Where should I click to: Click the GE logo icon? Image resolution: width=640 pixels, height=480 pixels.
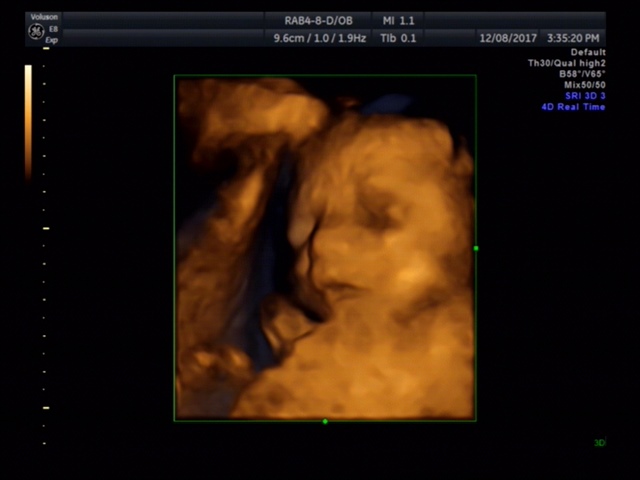pyautogui.click(x=36, y=31)
